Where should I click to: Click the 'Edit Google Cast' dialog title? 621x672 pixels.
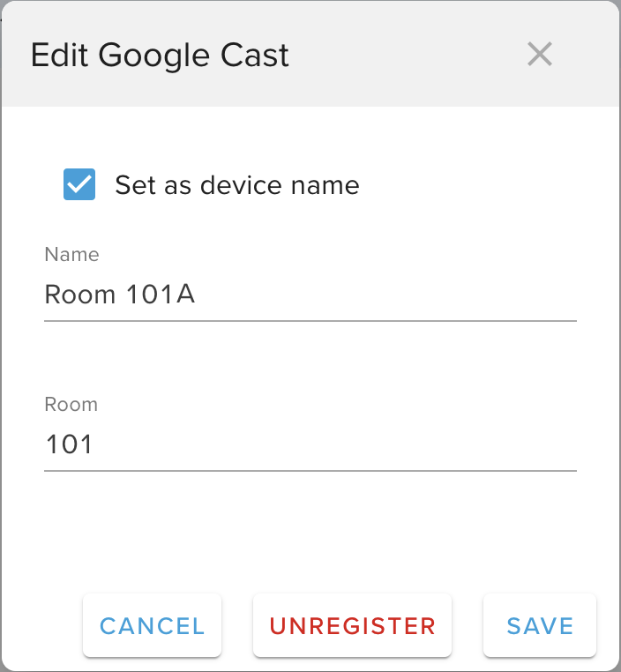(160, 56)
